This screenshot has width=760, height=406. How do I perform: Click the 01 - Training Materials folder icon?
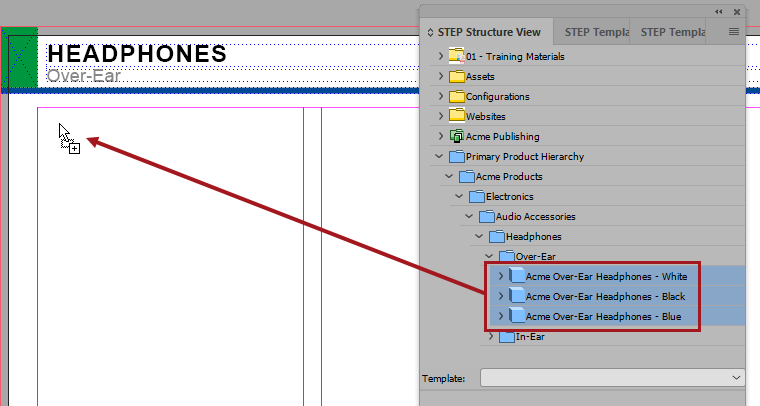457,56
